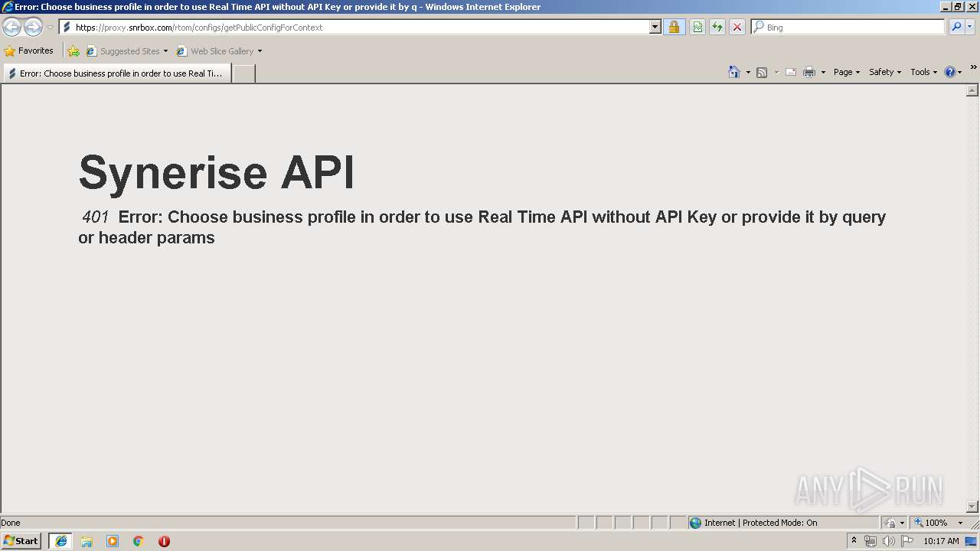This screenshot has width=980, height=551.
Task: Click the RSS feeds icon
Action: pyautogui.click(x=762, y=72)
